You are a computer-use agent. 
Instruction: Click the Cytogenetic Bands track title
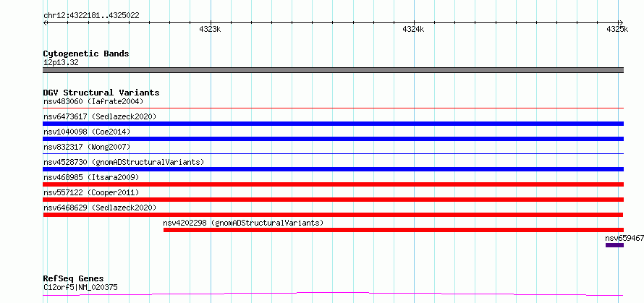coord(86,54)
